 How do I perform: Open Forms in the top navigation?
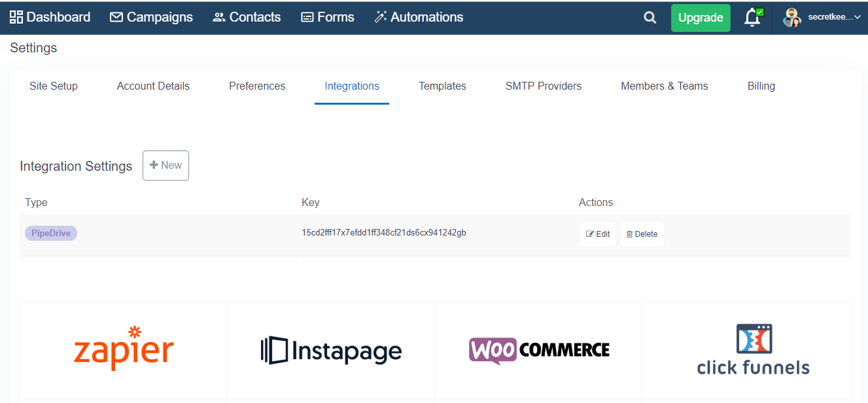328,18
